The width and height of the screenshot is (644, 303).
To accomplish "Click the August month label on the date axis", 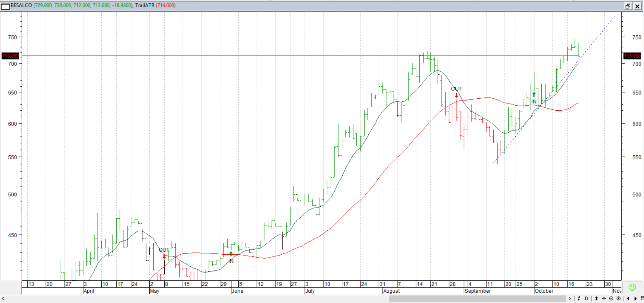I will click(391, 291).
